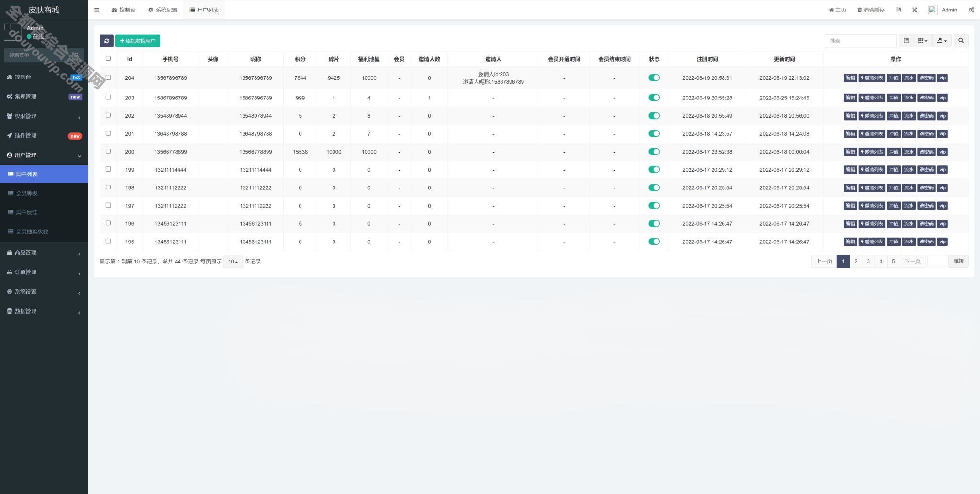980x494 pixels.
Task: Check the checkbox for user 203
Action: [x=108, y=98]
